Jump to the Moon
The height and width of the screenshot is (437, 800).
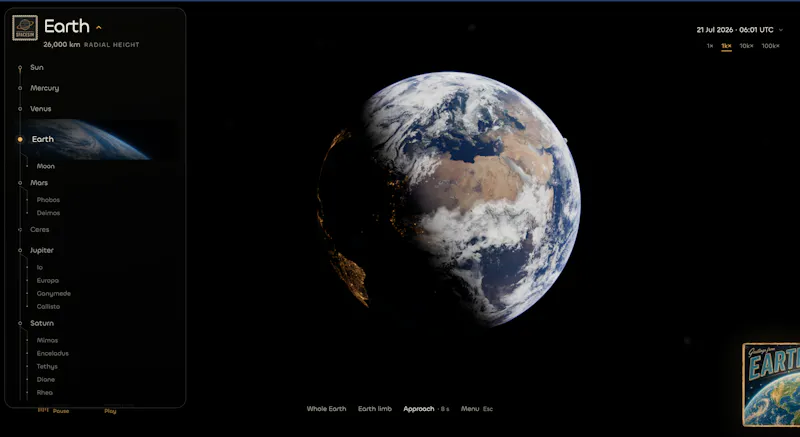coord(45,166)
